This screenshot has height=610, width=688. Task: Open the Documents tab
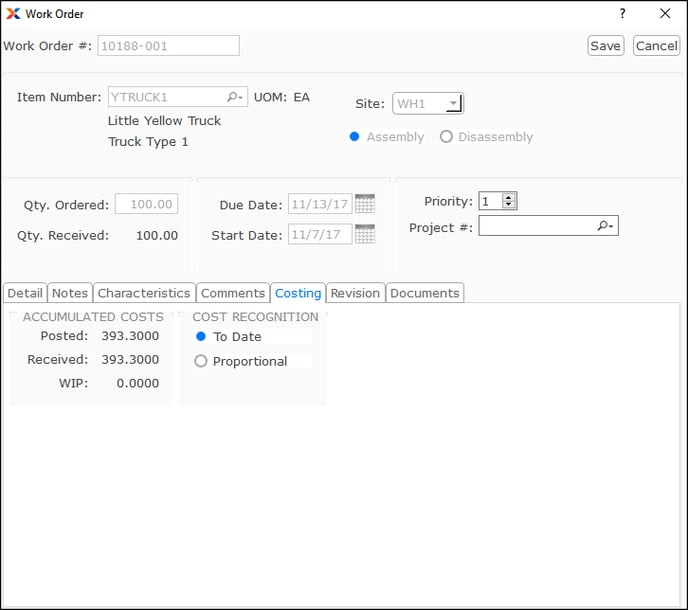click(425, 293)
